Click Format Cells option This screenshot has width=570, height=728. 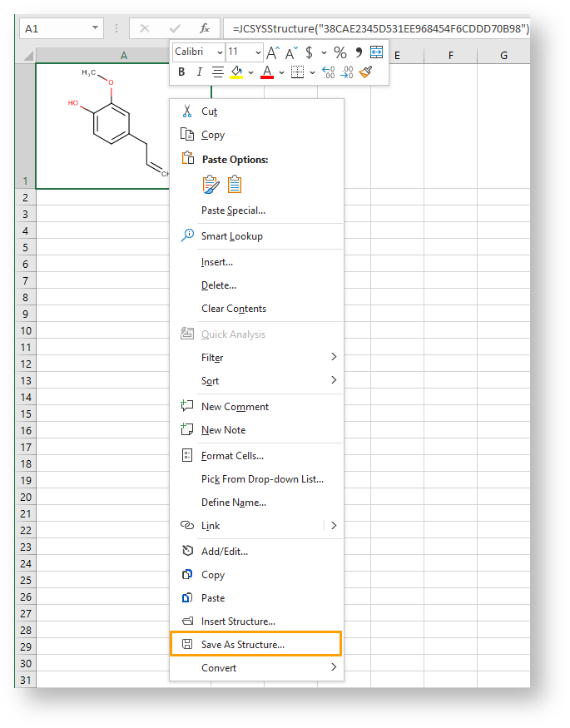232,455
